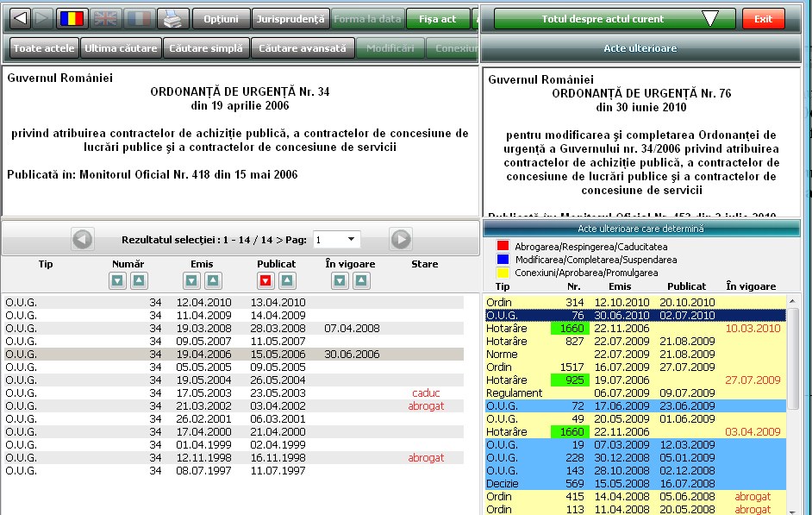Click the greyed forward arrow in toolbar
This screenshot has height=515, width=812.
pos(42,19)
